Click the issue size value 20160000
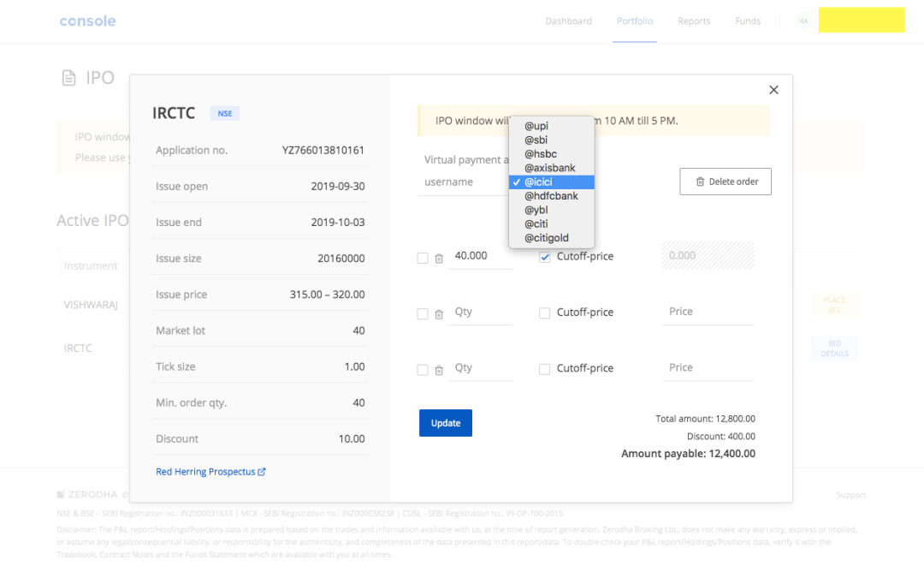 pyautogui.click(x=341, y=259)
